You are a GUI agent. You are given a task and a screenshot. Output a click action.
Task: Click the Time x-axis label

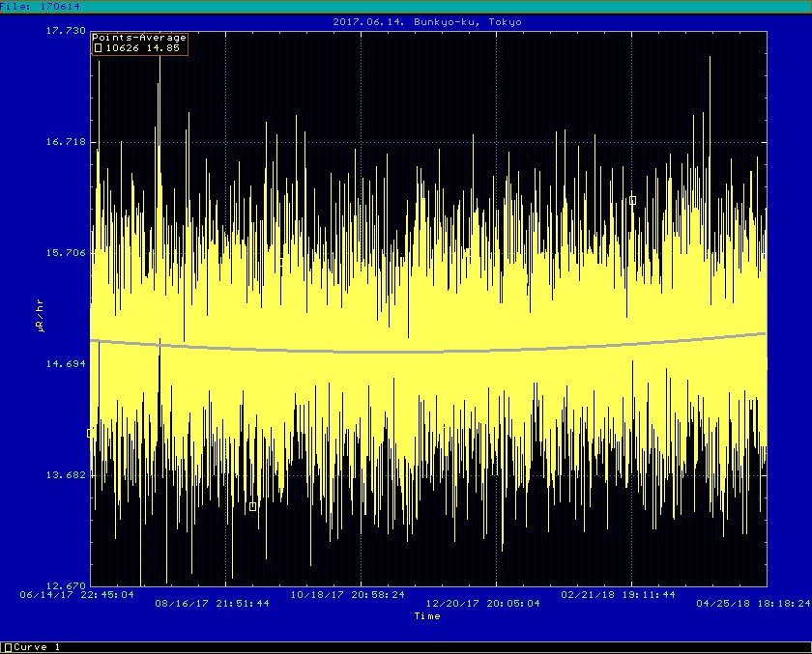[x=427, y=615]
